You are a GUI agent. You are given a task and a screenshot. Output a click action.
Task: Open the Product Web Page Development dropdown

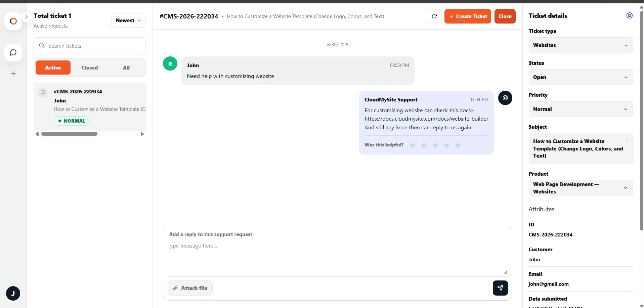click(581, 188)
